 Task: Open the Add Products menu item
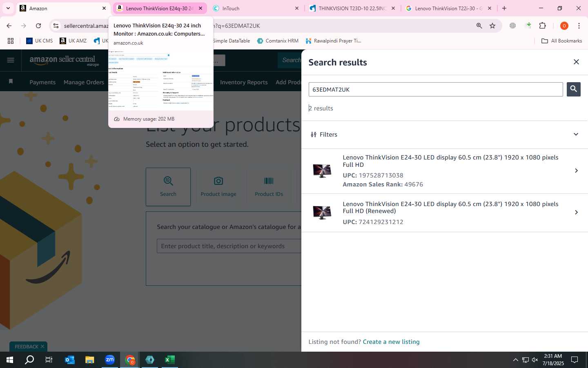point(288,82)
